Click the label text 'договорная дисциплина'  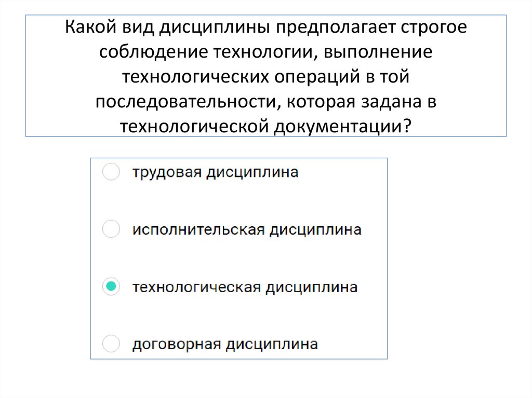[x=225, y=344]
